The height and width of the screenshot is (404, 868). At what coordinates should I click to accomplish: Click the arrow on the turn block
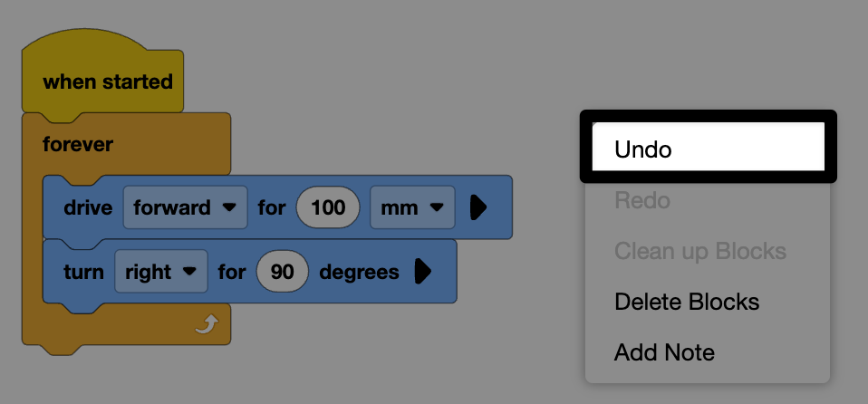point(421,272)
